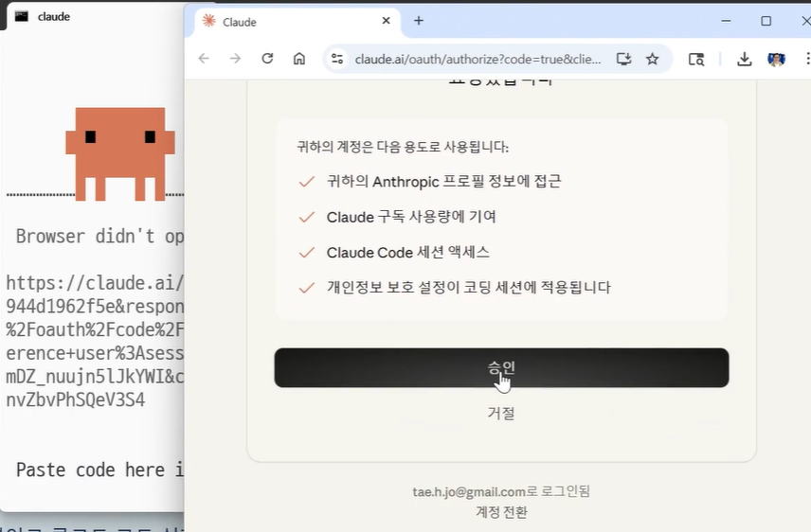Open a new browser tab
Image resolution: width=811 pixels, height=532 pixels.
(x=419, y=21)
